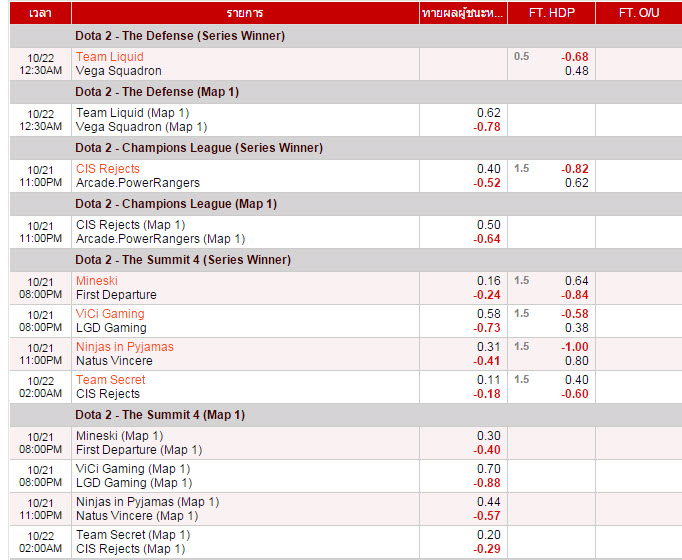Select Natus Vincere series winner odds -0.41

[487, 361]
